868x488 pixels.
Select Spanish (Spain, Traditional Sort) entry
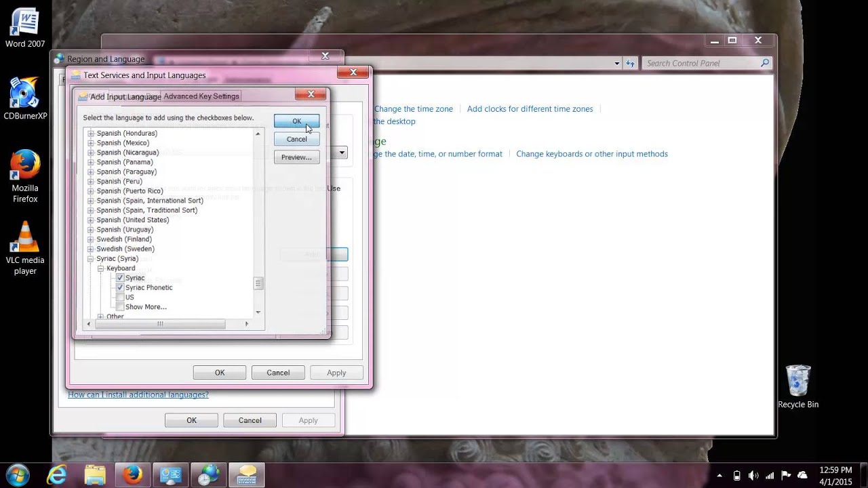pos(147,210)
